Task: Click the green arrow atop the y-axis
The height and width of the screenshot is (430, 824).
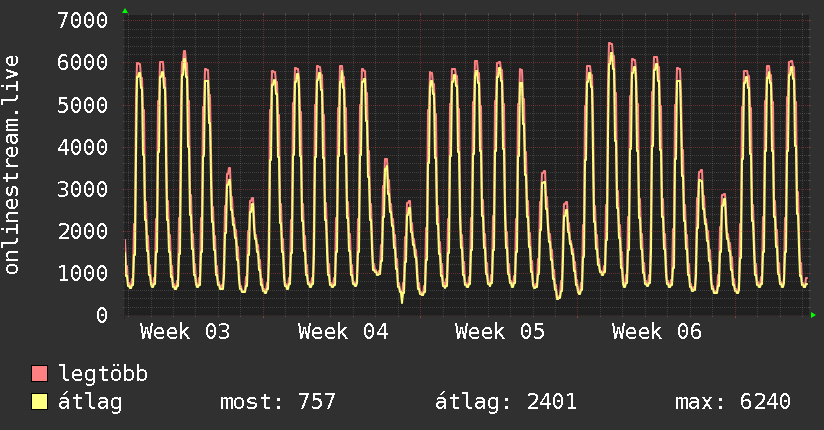Action: pos(125,11)
